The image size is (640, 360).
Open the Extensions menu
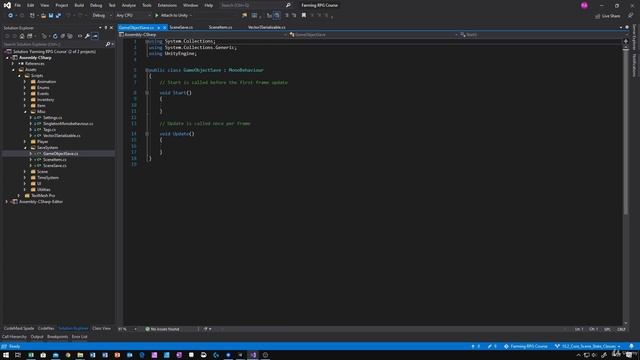167,5
